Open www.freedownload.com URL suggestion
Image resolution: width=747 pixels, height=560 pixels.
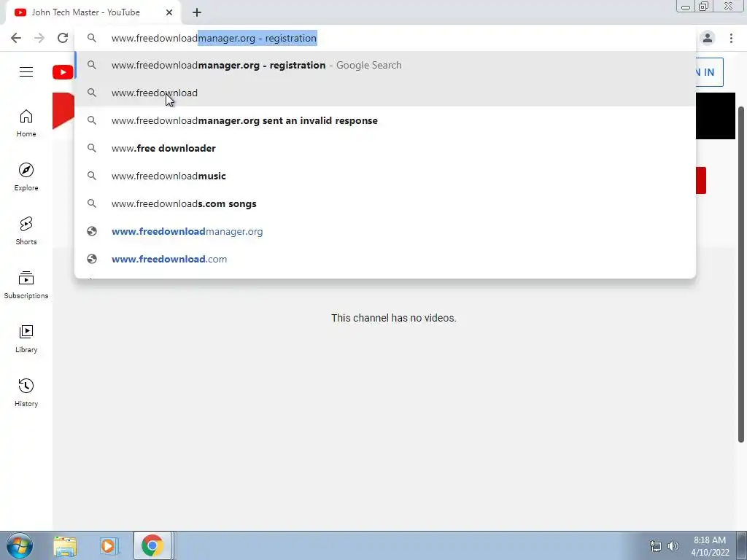click(385, 259)
